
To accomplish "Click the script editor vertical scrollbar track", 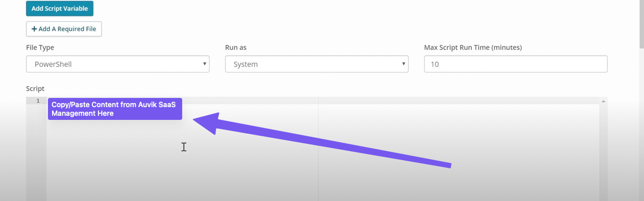I will pos(603,153).
